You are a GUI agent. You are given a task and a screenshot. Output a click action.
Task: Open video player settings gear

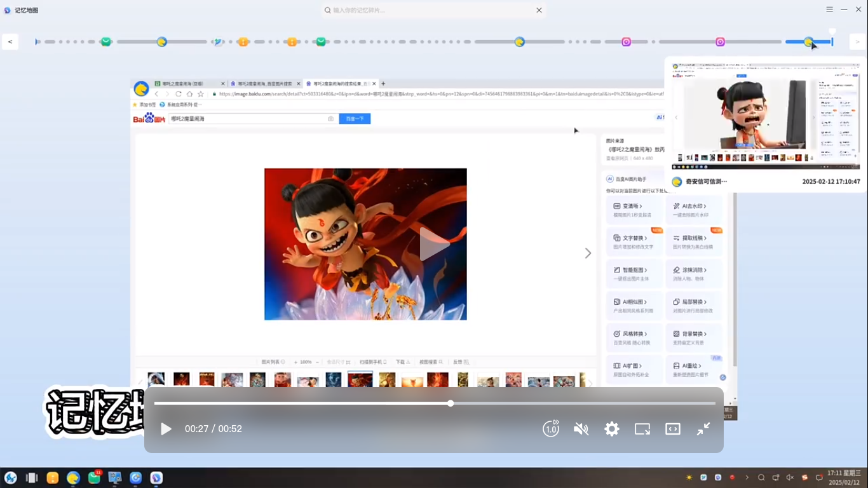click(611, 429)
